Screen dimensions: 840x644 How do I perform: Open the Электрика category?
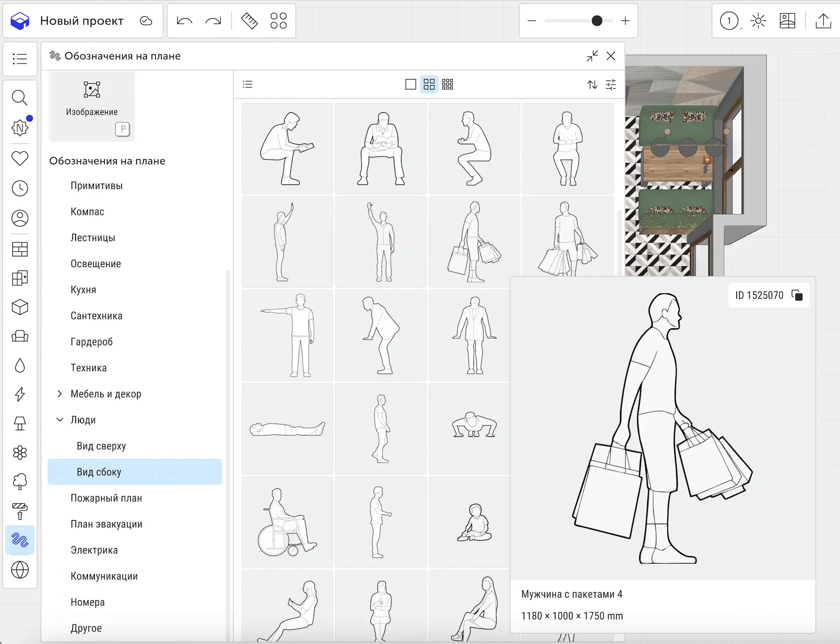[x=94, y=550]
